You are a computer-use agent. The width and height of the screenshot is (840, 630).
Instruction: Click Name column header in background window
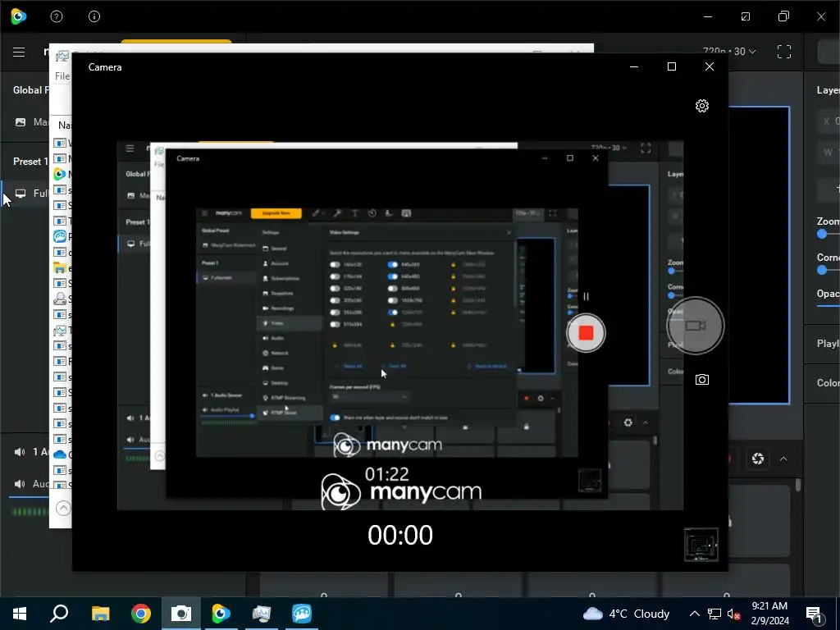pyautogui.click(x=64, y=125)
